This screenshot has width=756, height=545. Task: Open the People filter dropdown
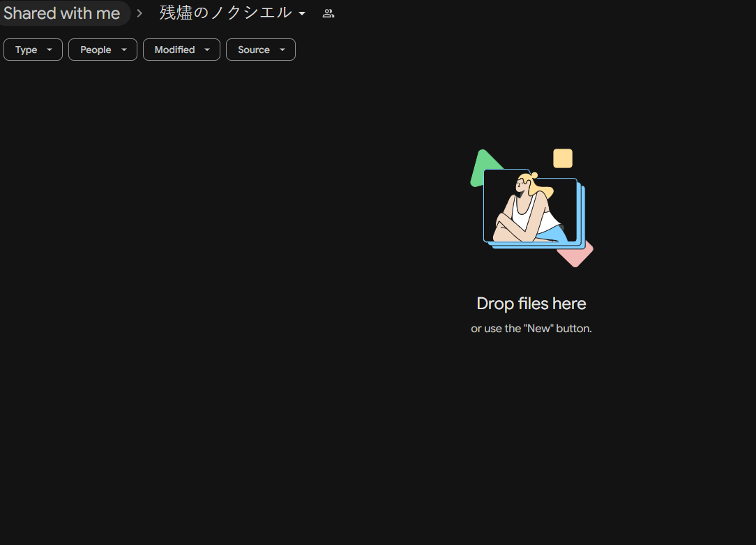[x=103, y=50]
